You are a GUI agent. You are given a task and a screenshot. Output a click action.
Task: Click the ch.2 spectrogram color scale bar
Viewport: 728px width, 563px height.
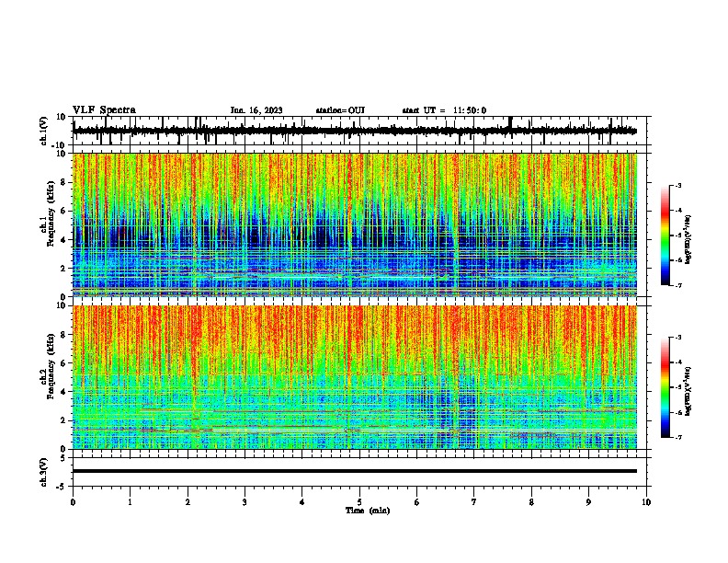[x=665, y=387]
